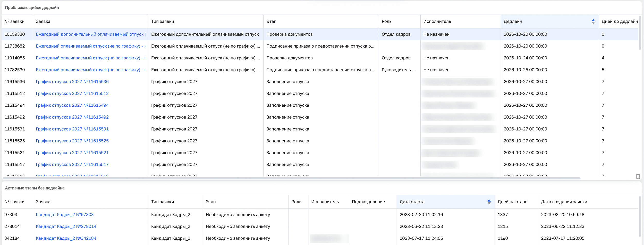Click start date 2023-02-20 11:02:16
This screenshot has width=644, height=245.
[421, 215]
